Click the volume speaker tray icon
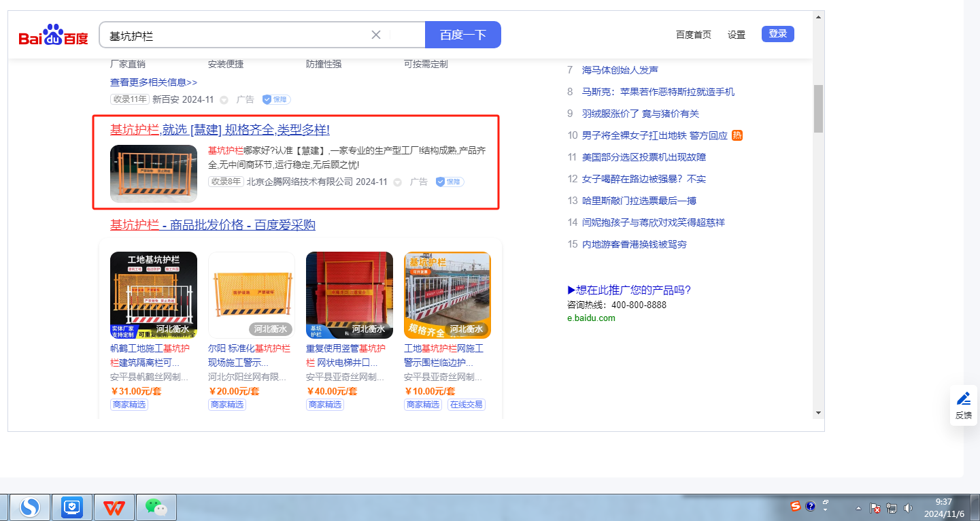The width and height of the screenshot is (980, 521). (908, 508)
